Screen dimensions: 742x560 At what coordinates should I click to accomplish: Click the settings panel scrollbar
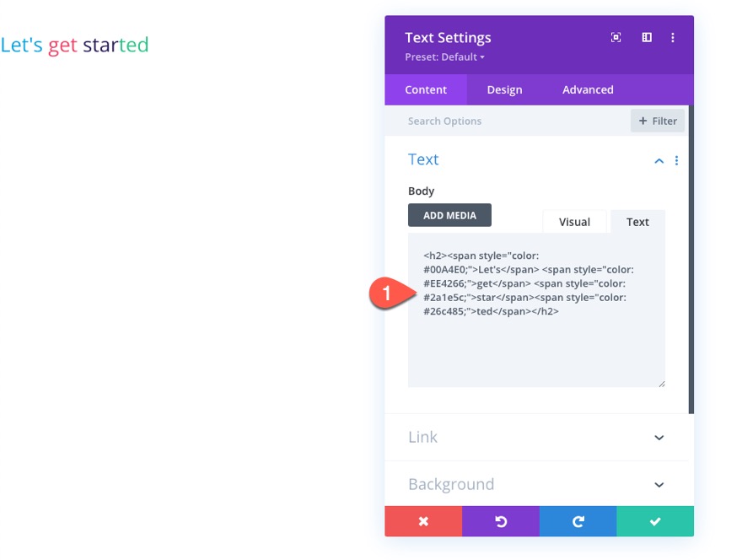[691, 260]
